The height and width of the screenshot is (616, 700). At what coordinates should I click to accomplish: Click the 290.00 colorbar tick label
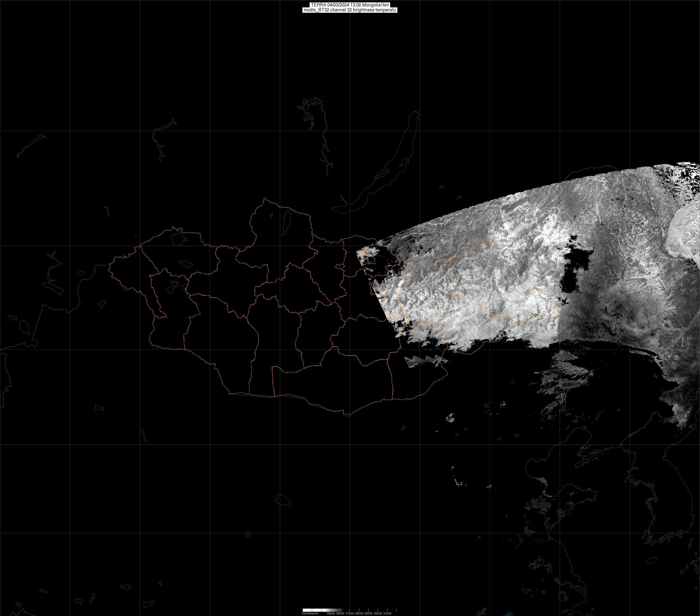[x=368, y=614]
